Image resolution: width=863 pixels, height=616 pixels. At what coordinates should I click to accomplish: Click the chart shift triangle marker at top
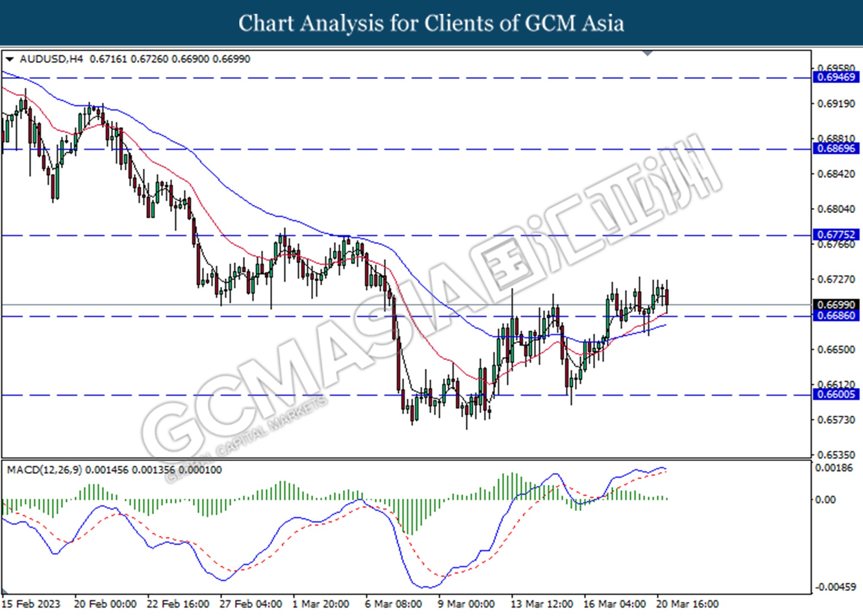tap(648, 53)
